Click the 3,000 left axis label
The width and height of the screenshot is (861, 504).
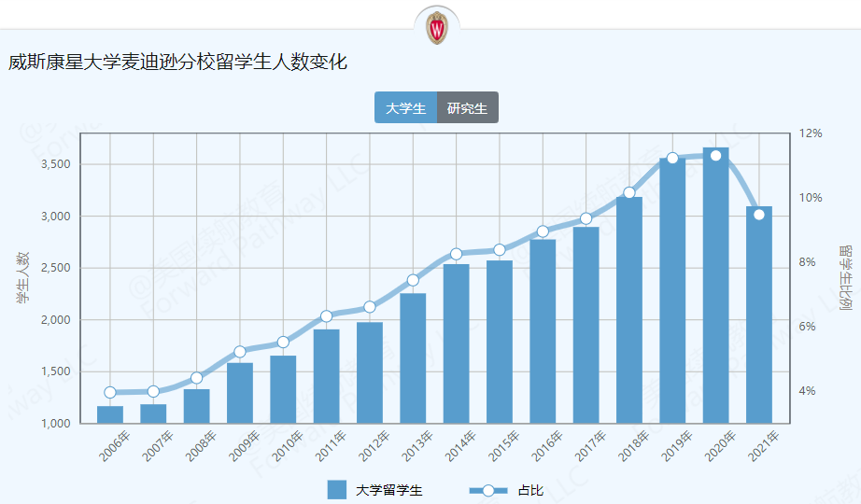coord(55,217)
